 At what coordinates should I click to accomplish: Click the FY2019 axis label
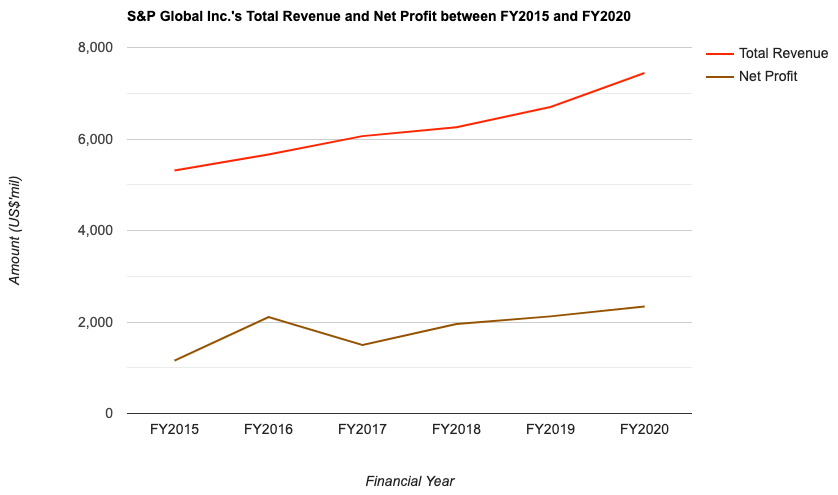pos(550,429)
